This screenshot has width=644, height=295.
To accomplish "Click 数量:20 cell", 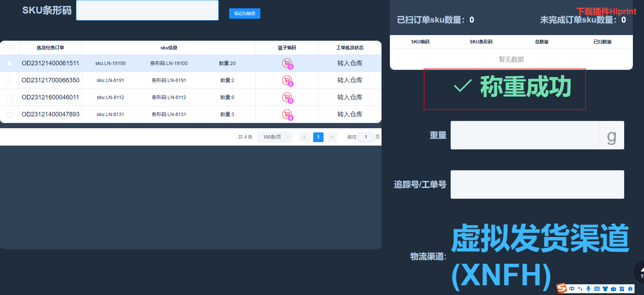I will (x=227, y=63).
